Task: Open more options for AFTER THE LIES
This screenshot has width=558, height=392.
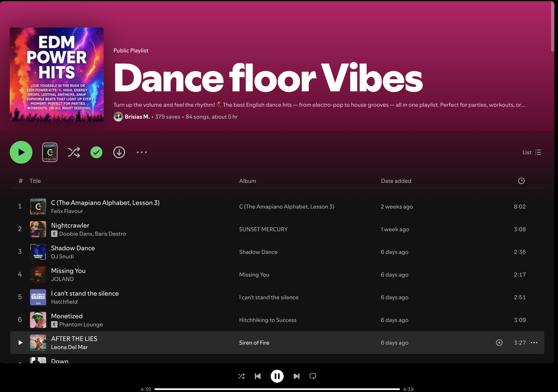Action: [x=534, y=342]
